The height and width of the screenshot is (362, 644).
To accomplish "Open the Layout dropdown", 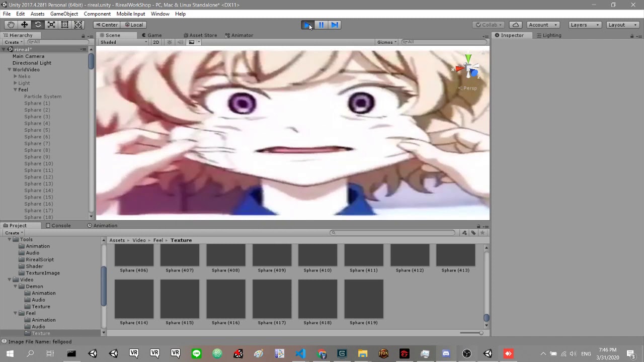I will pos(622,25).
